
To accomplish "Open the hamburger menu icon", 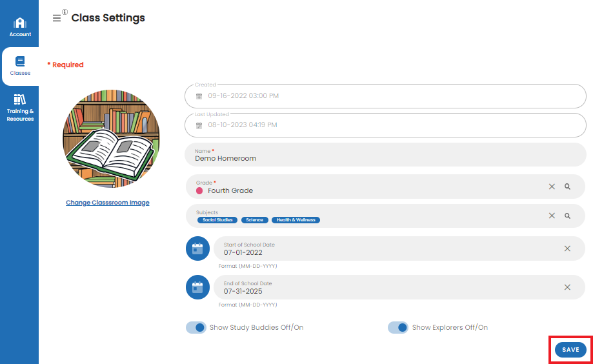I will (x=57, y=19).
